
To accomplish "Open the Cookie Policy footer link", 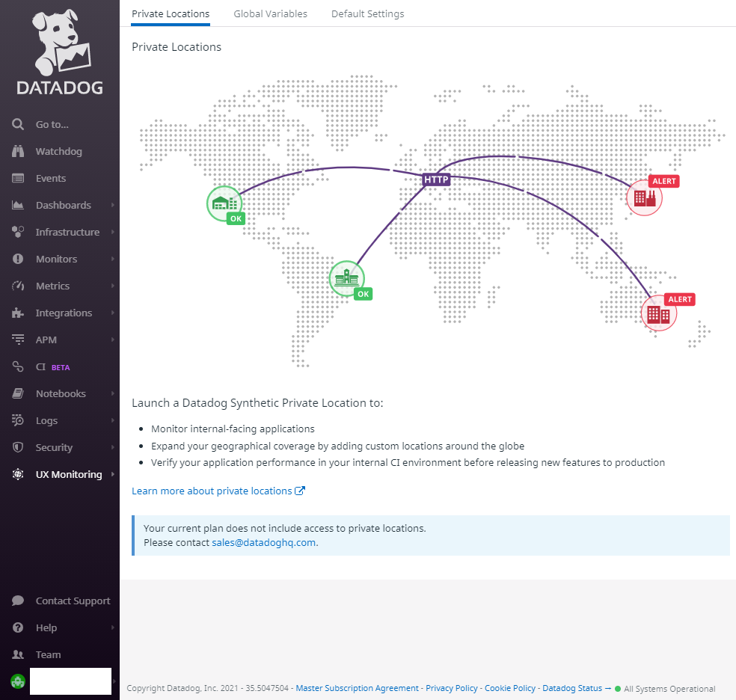I will 510,688.
